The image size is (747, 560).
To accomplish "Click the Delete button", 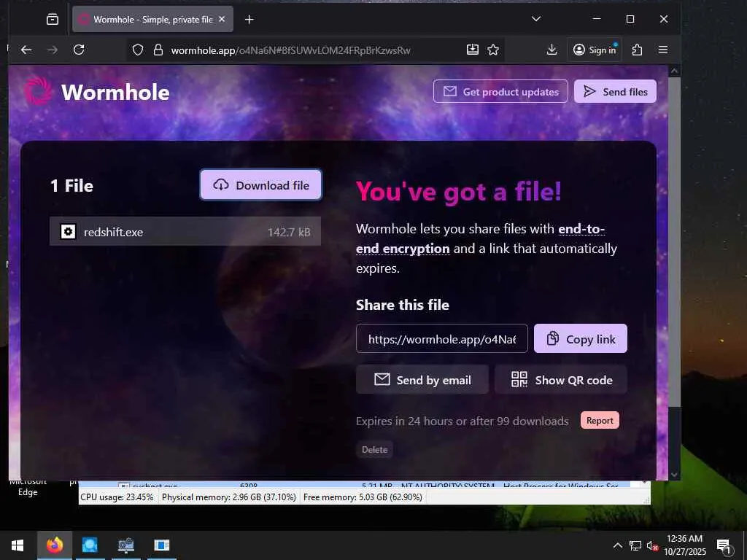I will tap(374, 449).
